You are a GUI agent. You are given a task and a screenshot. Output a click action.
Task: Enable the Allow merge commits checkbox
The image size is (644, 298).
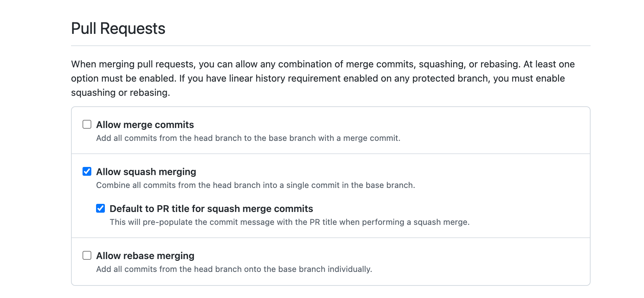tap(87, 124)
